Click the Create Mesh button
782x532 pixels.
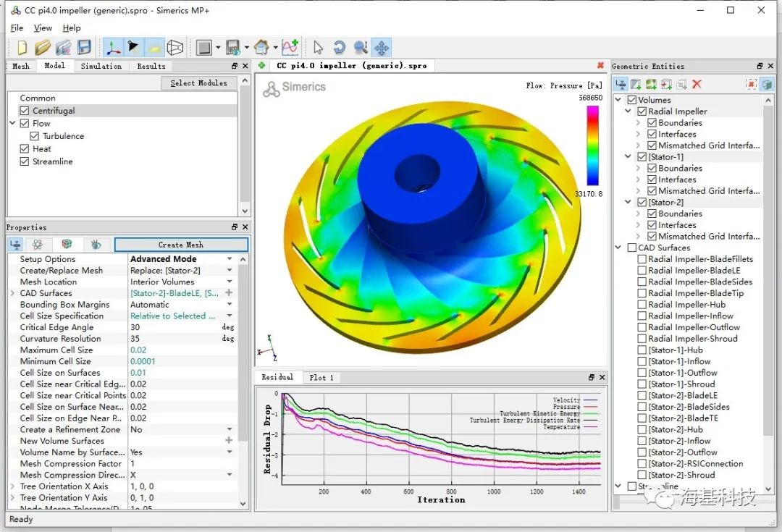point(181,245)
